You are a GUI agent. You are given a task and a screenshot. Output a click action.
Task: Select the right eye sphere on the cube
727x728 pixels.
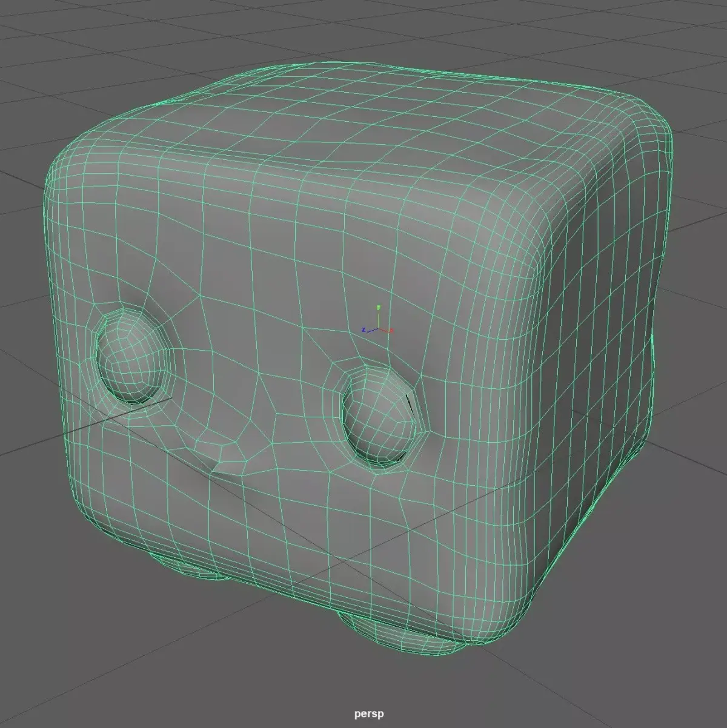point(379,419)
